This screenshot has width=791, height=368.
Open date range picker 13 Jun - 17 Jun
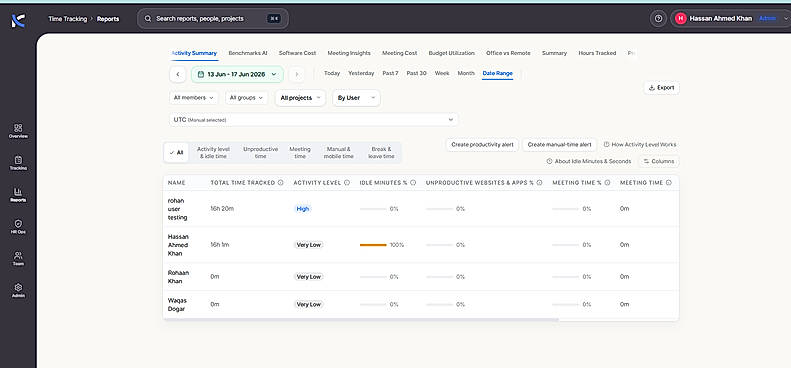click(237, 74)
